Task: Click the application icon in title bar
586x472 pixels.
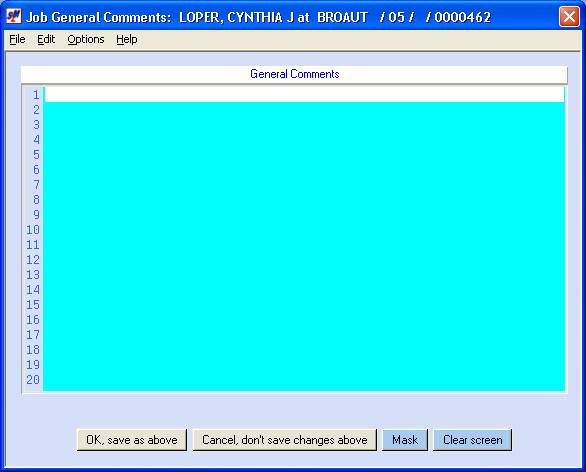Action: [14, 16]
